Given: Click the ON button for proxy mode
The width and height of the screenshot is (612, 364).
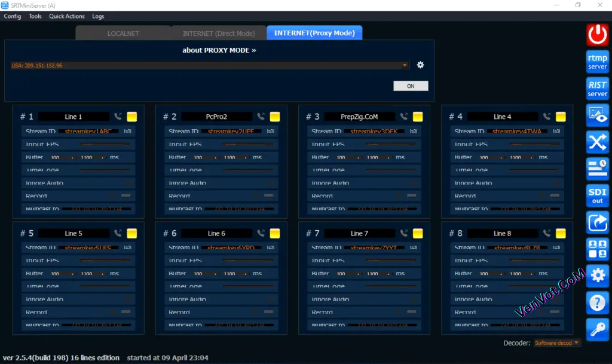Looking at the screenshot, I should pos(411,85).
